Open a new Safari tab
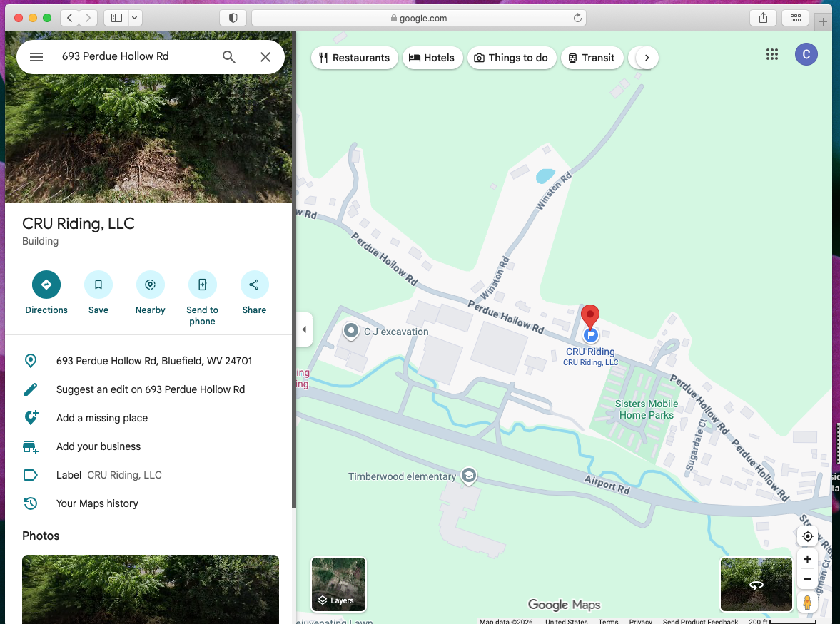 [823, 21]
